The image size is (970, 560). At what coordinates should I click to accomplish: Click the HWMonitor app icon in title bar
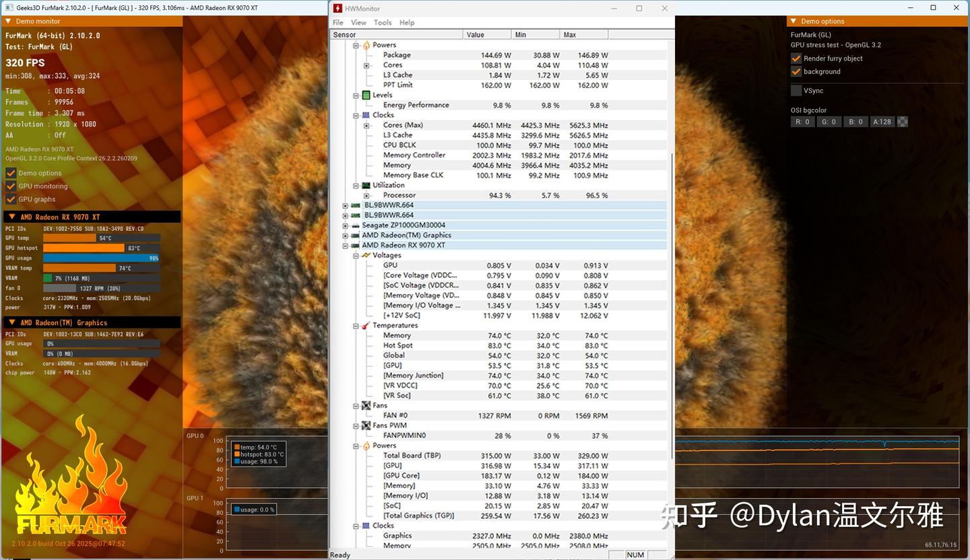pyautogui.click(x=337, y=8)
